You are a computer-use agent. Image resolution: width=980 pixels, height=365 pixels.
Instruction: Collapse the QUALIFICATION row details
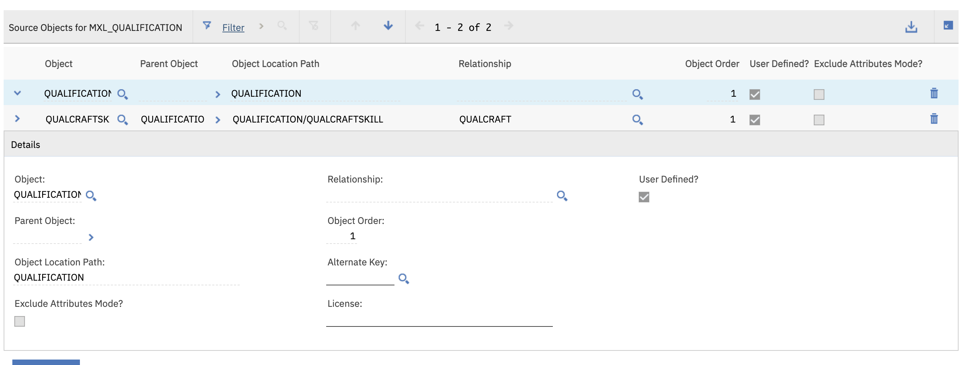coord(17,93)
